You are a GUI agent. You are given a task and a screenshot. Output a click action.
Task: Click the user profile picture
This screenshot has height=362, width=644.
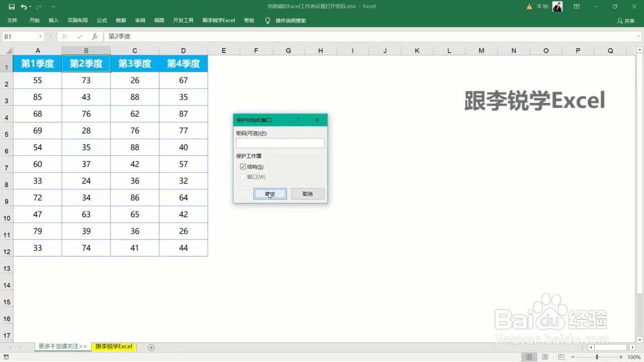[x=557, y=7]
